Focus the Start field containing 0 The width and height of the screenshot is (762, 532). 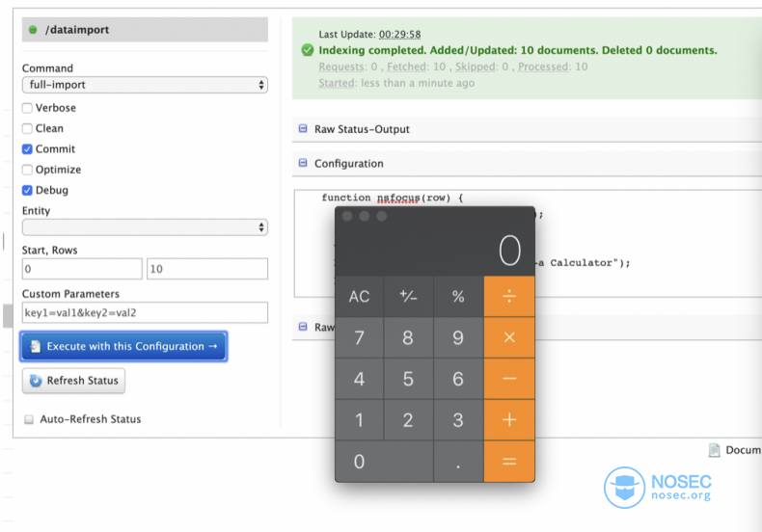[82, 269]
